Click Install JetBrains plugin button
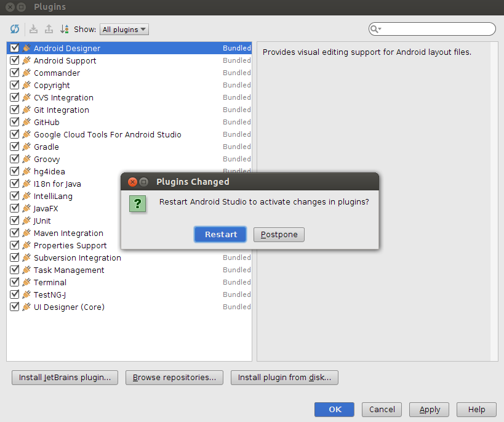This screenshot has height=422, width=504. pyautogui.click(x=65, y=377)
